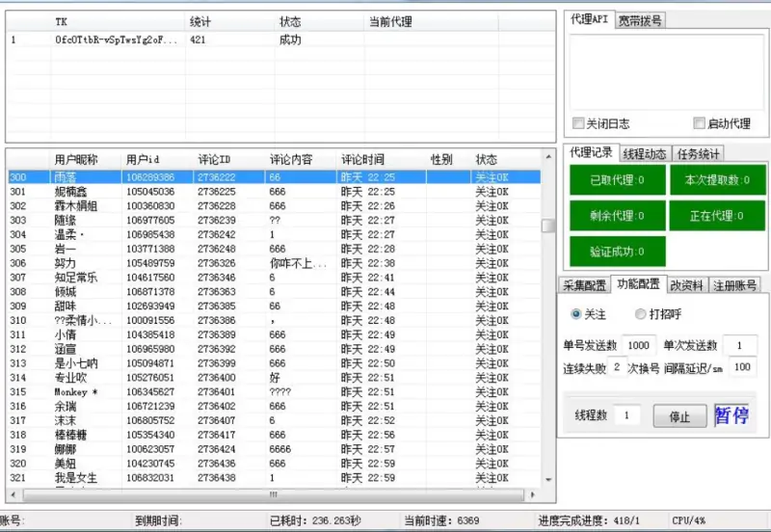This screenshot has width=771, height=532.
Task: Click the 线程数 input field
Action: 626,415
